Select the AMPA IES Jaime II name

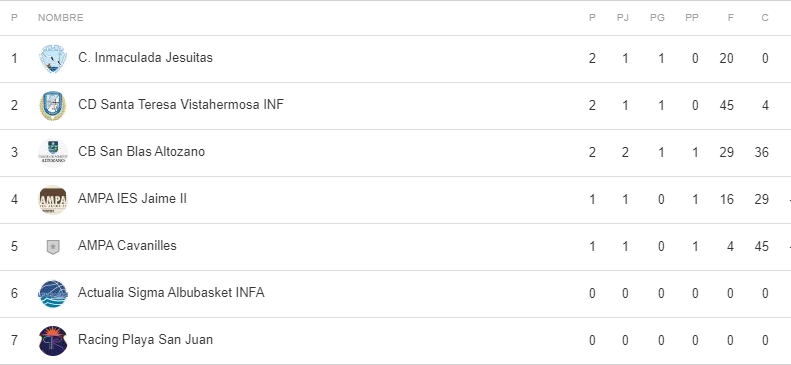(132, 199)
